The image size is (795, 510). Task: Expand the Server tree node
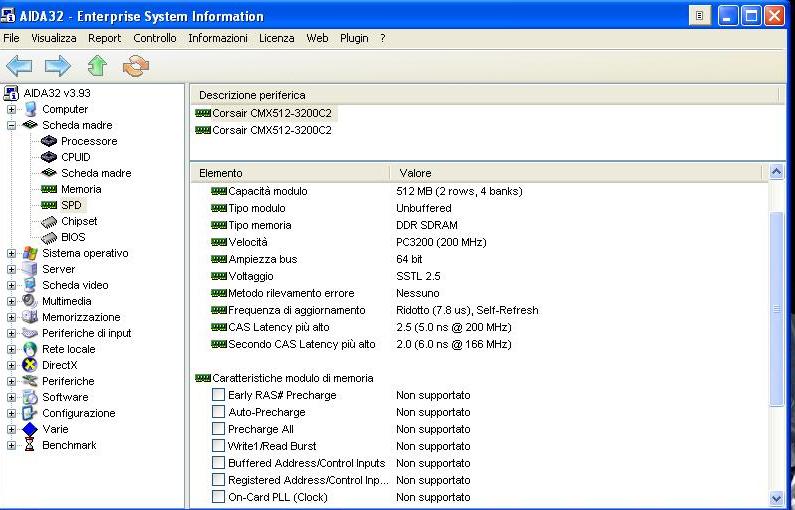click(11, 269)
